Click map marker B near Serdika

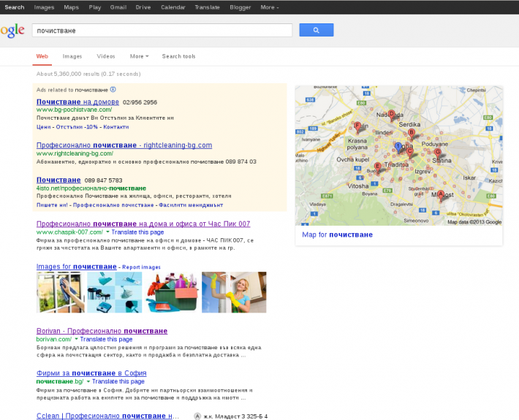(412, 134)
